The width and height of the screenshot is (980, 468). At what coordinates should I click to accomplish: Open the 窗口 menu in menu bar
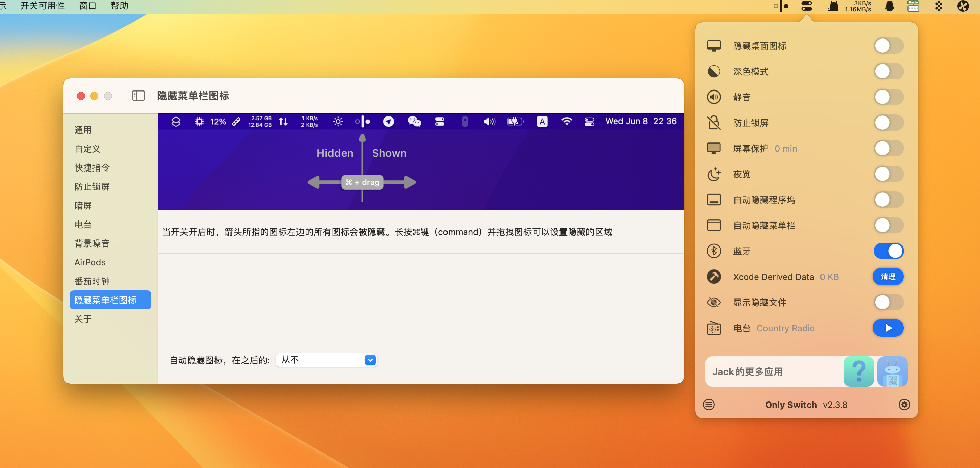[87, 6]
